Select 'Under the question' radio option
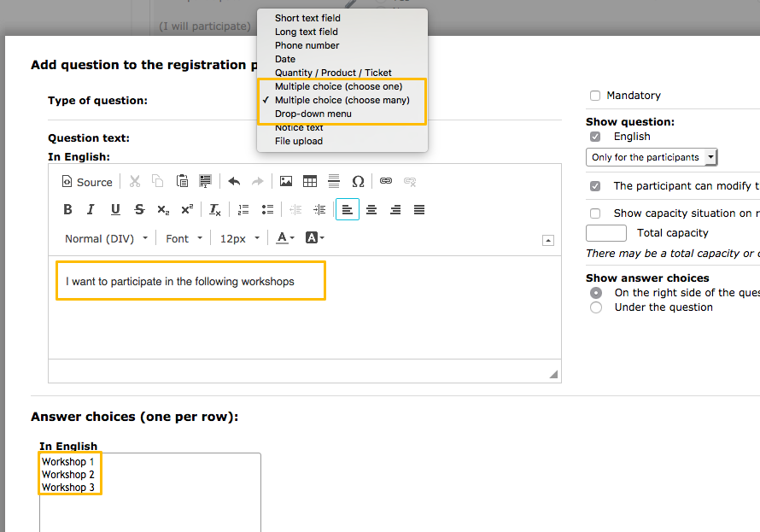The width and height of the screenshot is (760, 532). (596, 307)
